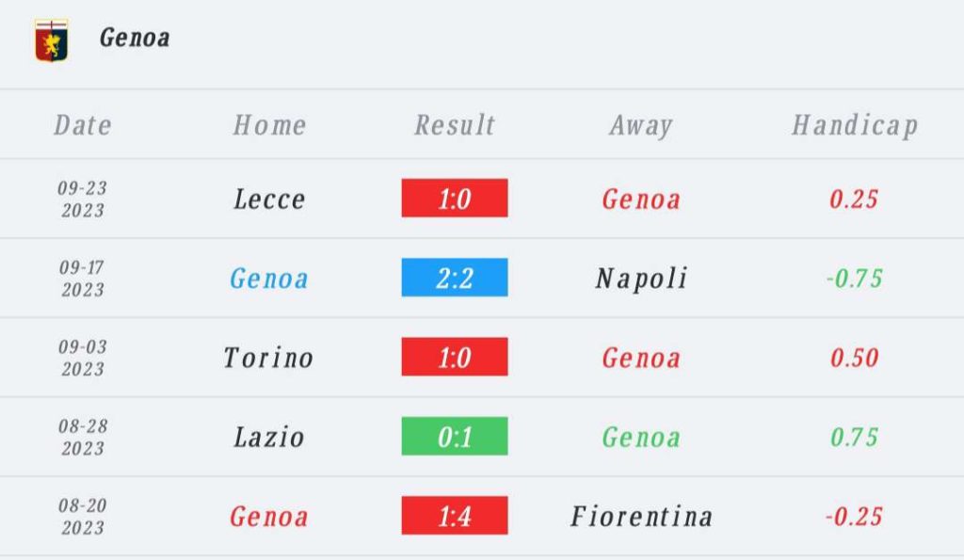Open the blue 2:2 draw result badge
This screenshot has height=560, width=964.
pyautogui.click(x=455, y=278)
